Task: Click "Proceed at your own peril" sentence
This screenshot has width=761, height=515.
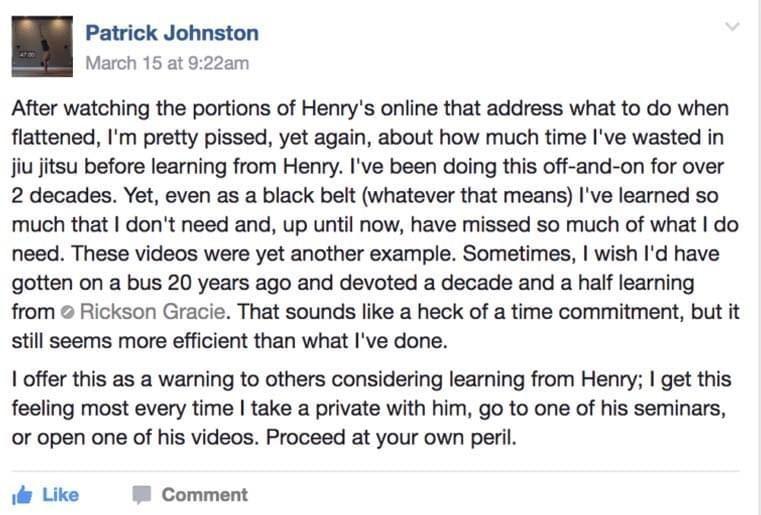Action: click(391, 438)
